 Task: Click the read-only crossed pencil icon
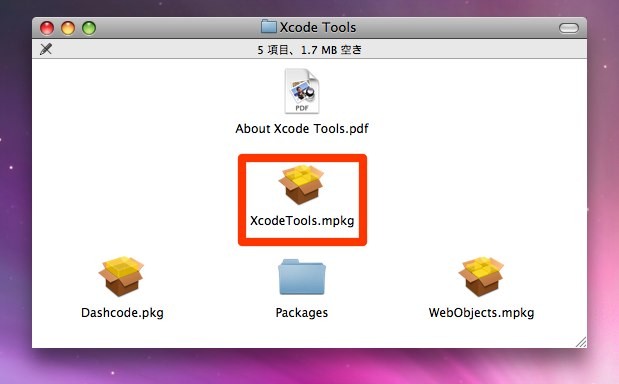pos(46,49)
